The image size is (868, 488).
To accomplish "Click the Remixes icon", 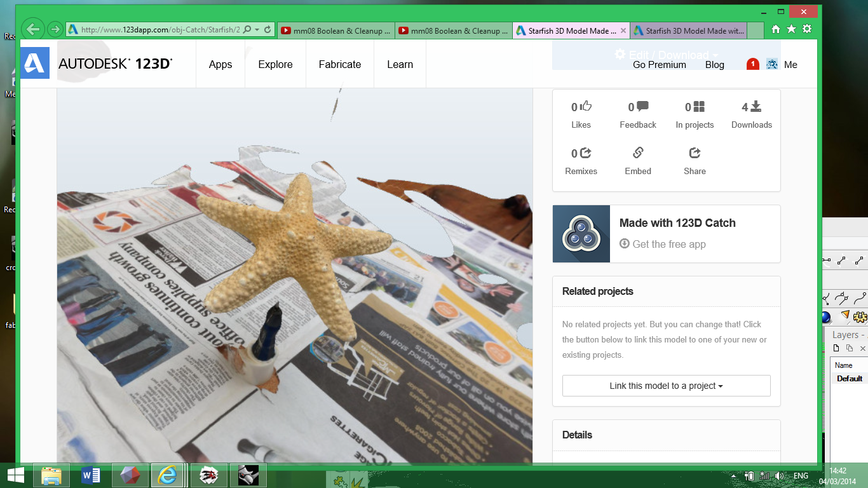I will click(x=586, y=152).
